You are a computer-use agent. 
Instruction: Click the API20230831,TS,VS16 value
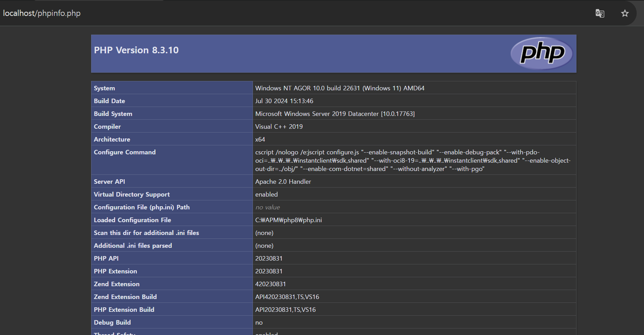(x=285, y=310)
